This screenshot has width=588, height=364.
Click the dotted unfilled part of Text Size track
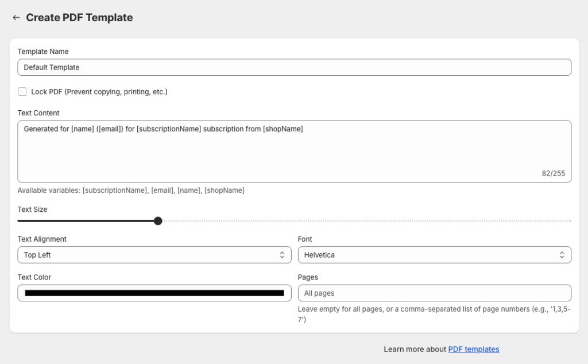[x=367, y=221]
